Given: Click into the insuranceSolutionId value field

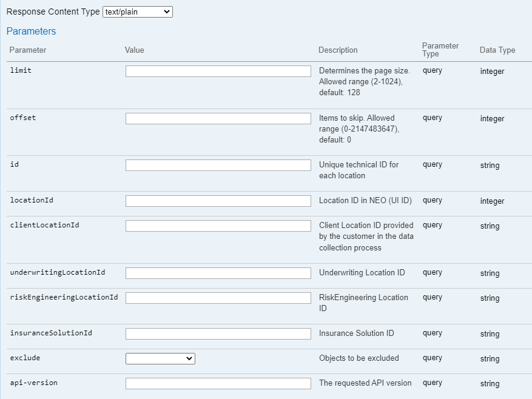Looking at the screenshot, I should tap(217, 334).
